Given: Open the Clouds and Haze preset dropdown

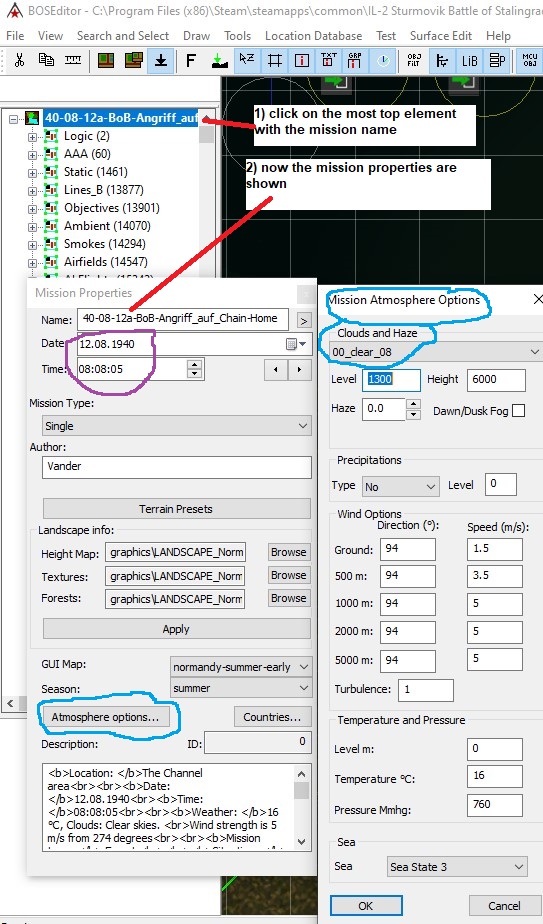Looking at the screenshot, I should click(x=435, y=352).
